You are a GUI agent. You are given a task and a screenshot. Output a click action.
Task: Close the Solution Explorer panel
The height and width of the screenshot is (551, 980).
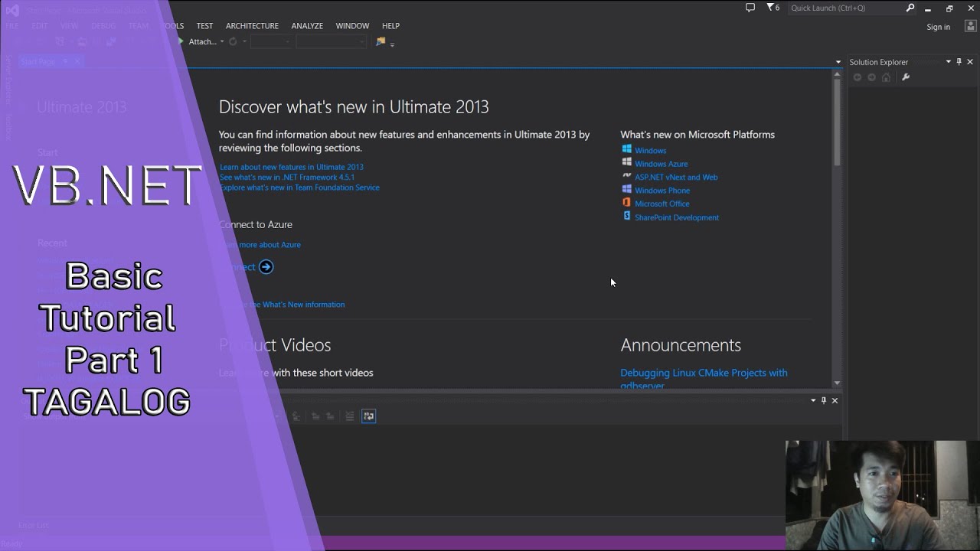pos(970,62)
